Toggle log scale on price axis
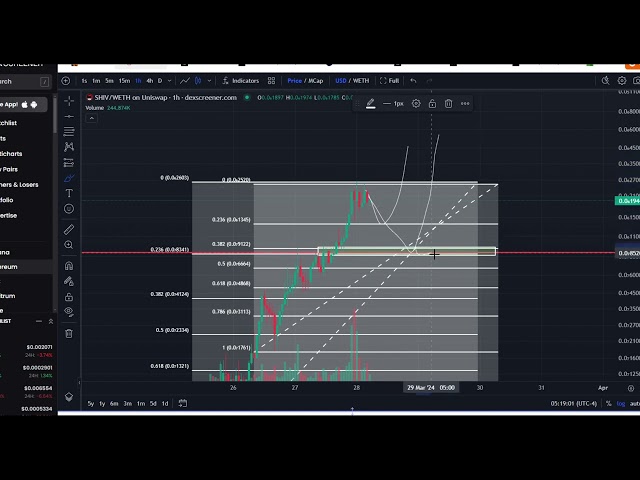The height and width of the screenshot is (480, 640). point(620,403)
